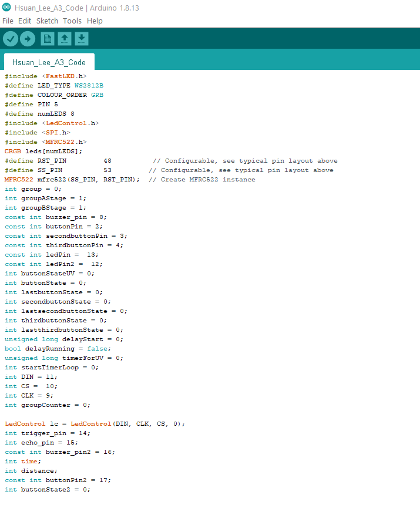Click the 'int group = 0;' line

(33, 189)
